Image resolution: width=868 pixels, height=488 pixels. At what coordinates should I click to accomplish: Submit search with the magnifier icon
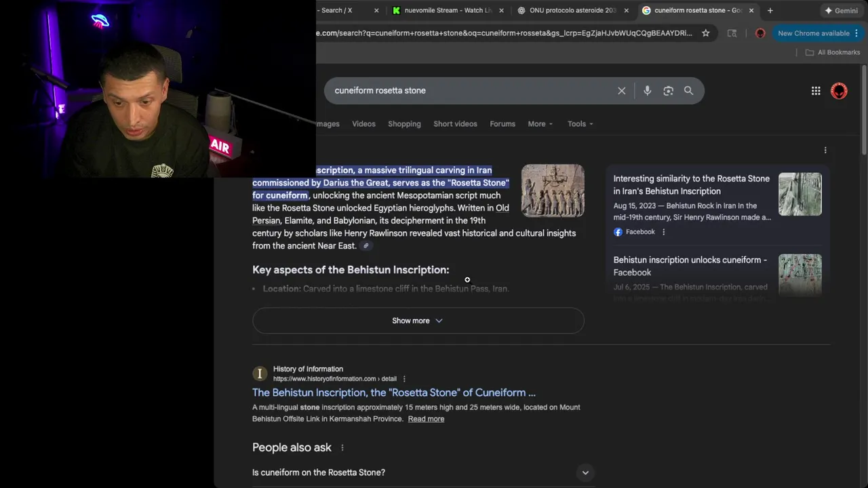(x=688, y=91)
